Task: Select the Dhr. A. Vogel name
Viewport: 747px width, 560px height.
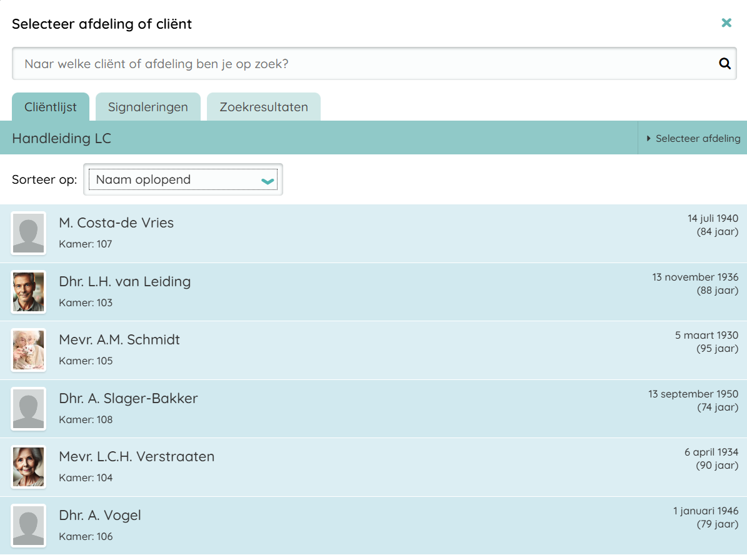Action: click(100, 516)
